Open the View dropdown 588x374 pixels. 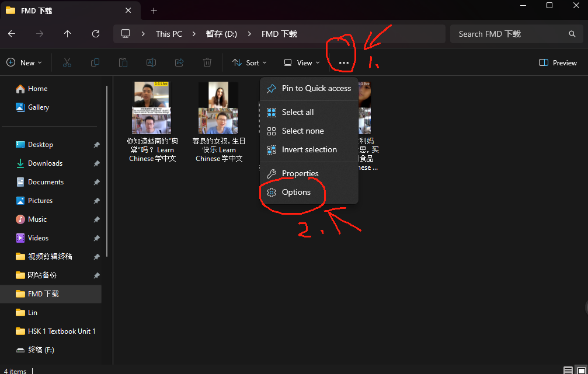(x=302, y=62)
